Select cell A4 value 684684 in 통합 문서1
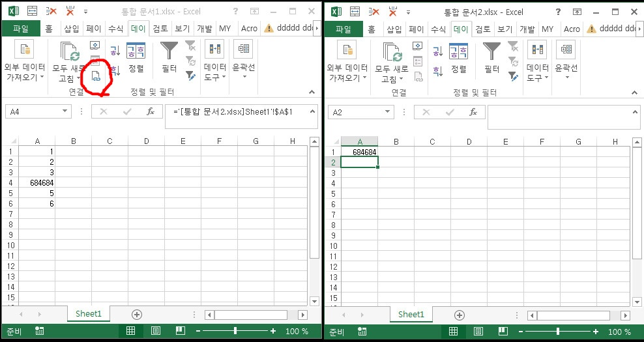 (37, 182)
